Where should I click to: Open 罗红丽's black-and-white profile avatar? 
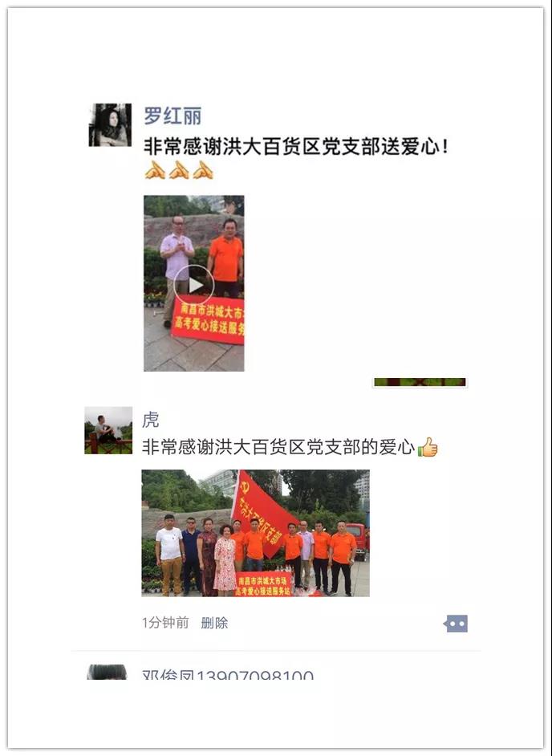point(110,124)
